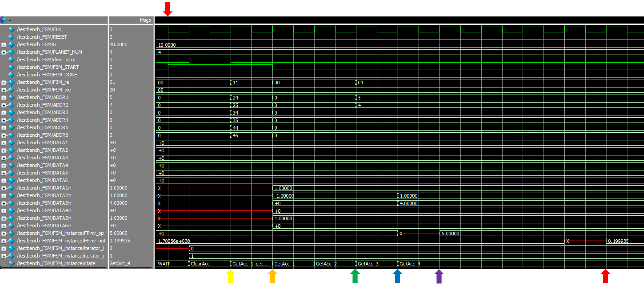The height and width of the screenshot is (286, 644).
Task: Select the FSM_we signal name
Action: click(44, 90)
